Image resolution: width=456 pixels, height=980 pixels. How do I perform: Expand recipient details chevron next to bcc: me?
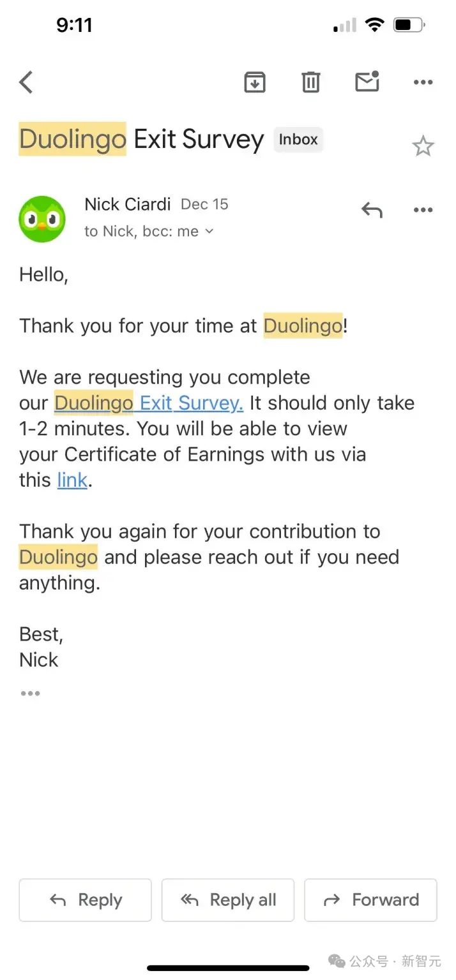(x=209, y=232)
